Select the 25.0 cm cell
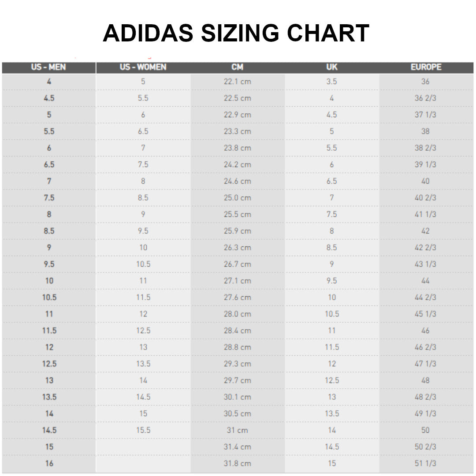Viewport: 476px width, 476px height. tap(237, 198)
